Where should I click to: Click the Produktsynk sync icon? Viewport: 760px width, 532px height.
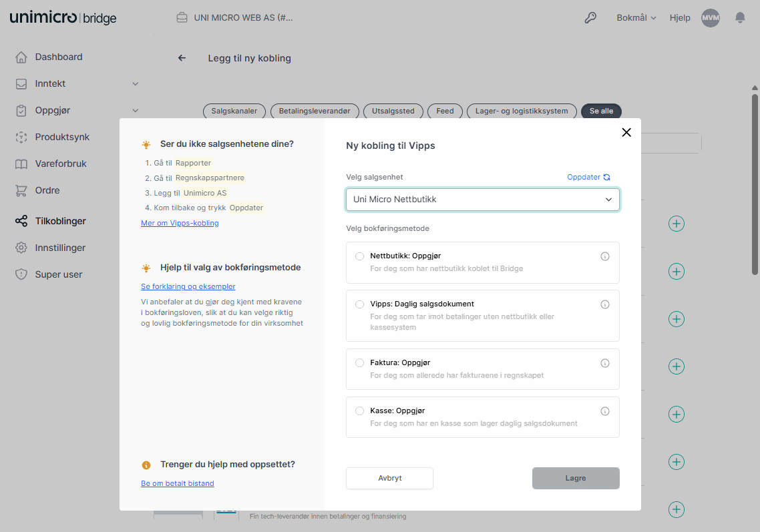tap(21, 137)
